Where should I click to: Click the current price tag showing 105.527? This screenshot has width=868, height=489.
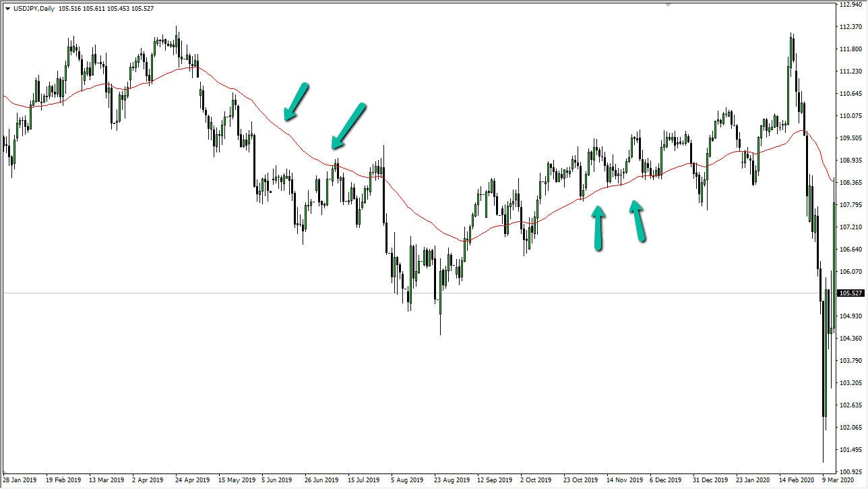(x=850, y=293)
